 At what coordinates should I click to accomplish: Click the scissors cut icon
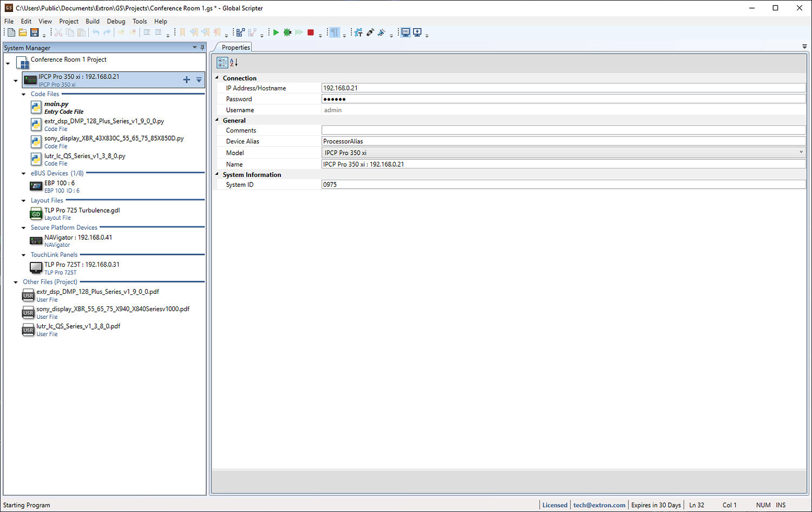tap(58, 32)
